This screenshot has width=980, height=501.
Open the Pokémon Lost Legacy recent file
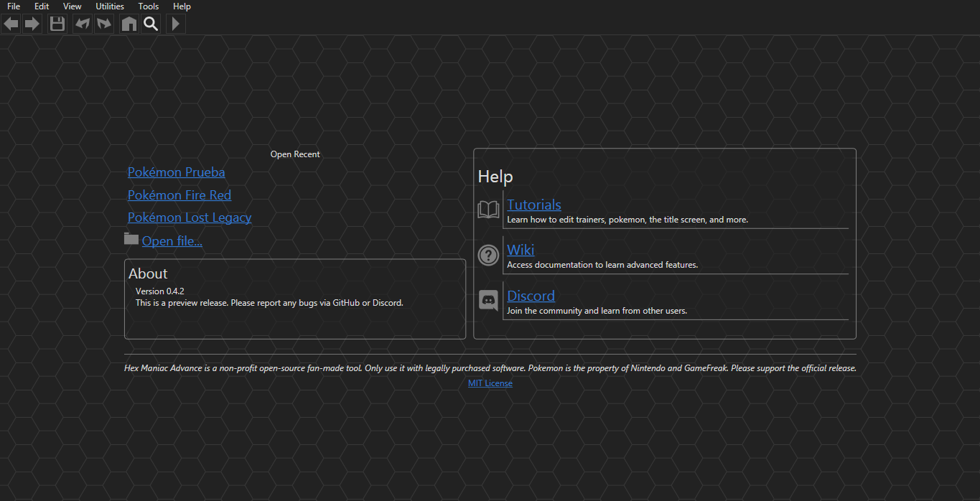coord(189,217)
